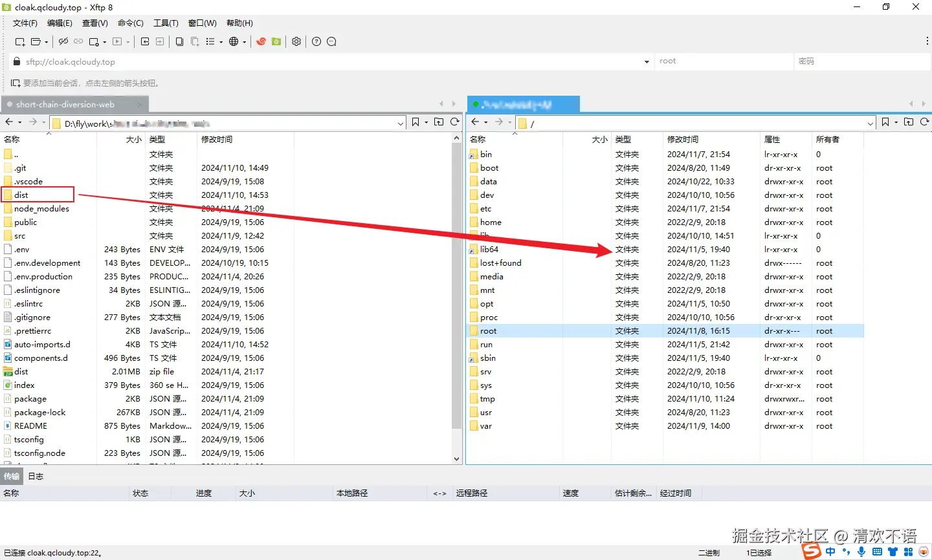The image size is (932, 560).
Task: Switch to the 日志 log tab
Action: click(x=36, y=476)
